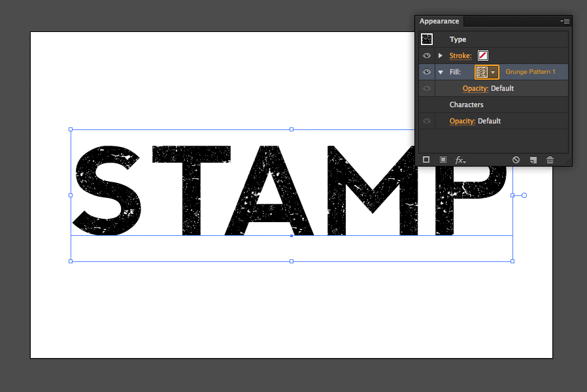
Task: Click the Grunge Pattern 1 fill swatch thumbnail
Action: pos(480,72)
